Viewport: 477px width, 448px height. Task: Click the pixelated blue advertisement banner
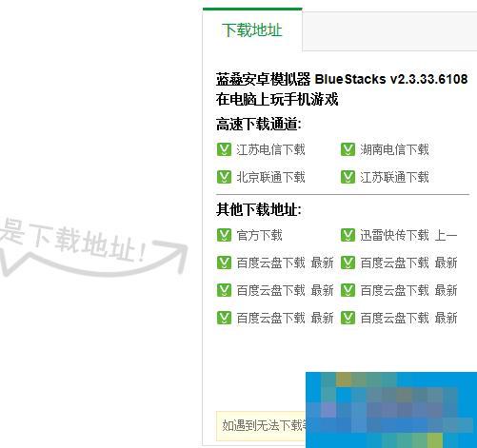tap(391, 410)
